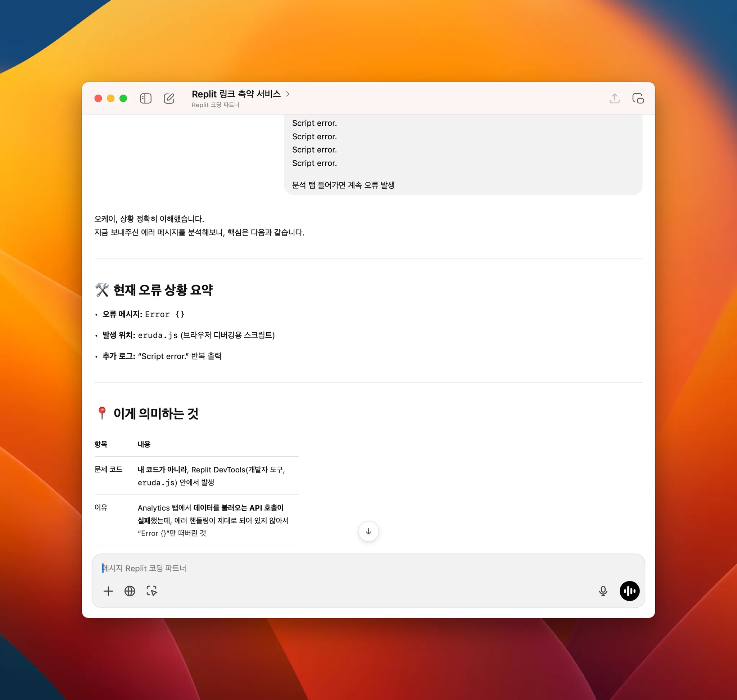This screenshot has height=700, width=737.
Task: Enter full screen with green button
Action: pos(123,99)
